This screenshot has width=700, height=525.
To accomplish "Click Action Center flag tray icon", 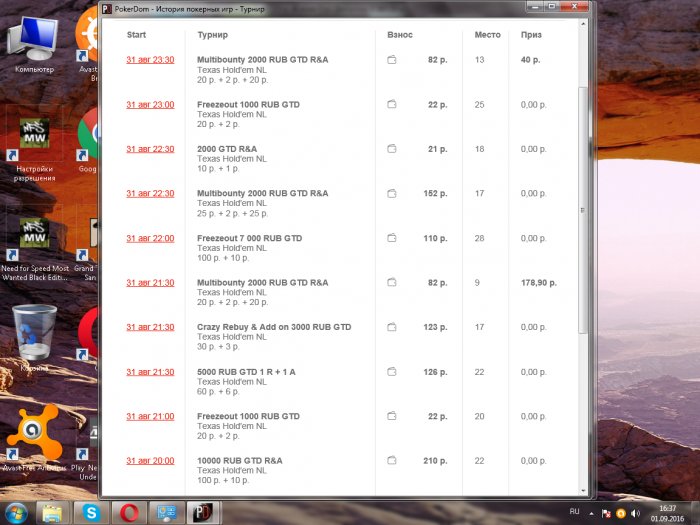I will pyautogui.click(x=606, y=513).
